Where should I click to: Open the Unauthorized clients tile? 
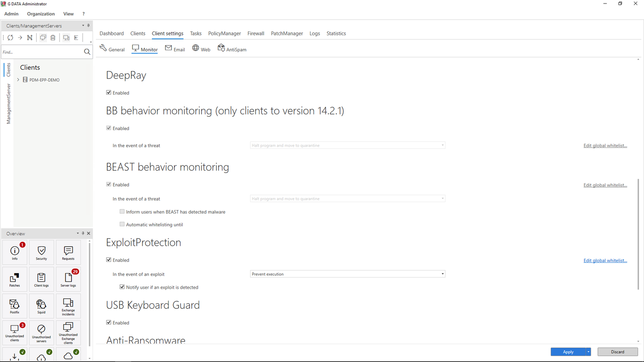point(15,333)
